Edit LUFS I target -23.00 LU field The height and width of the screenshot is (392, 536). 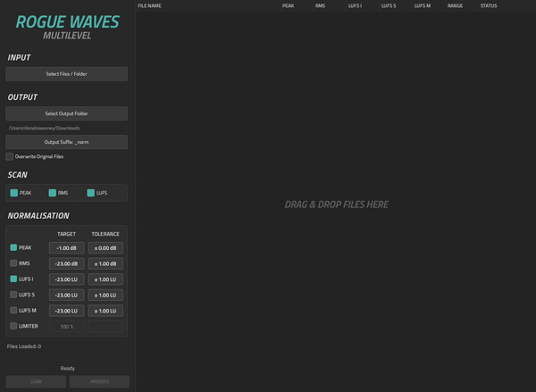67,279
